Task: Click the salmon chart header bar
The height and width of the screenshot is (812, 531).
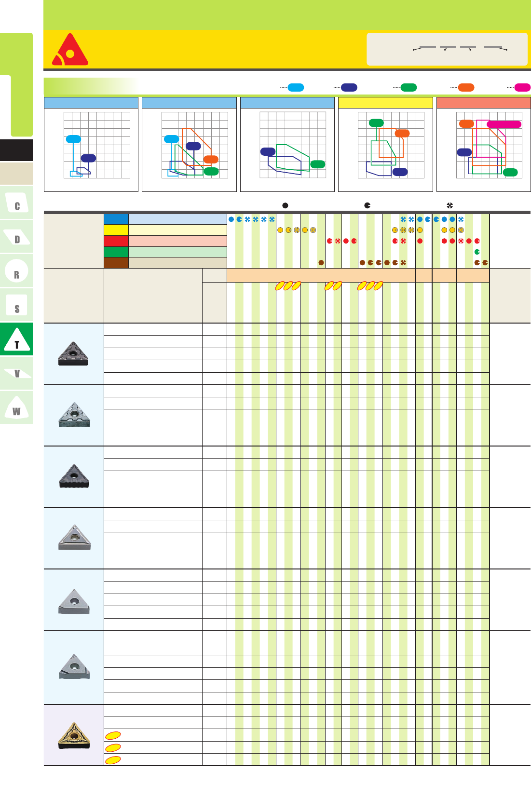Action: (x=484, y=103)
